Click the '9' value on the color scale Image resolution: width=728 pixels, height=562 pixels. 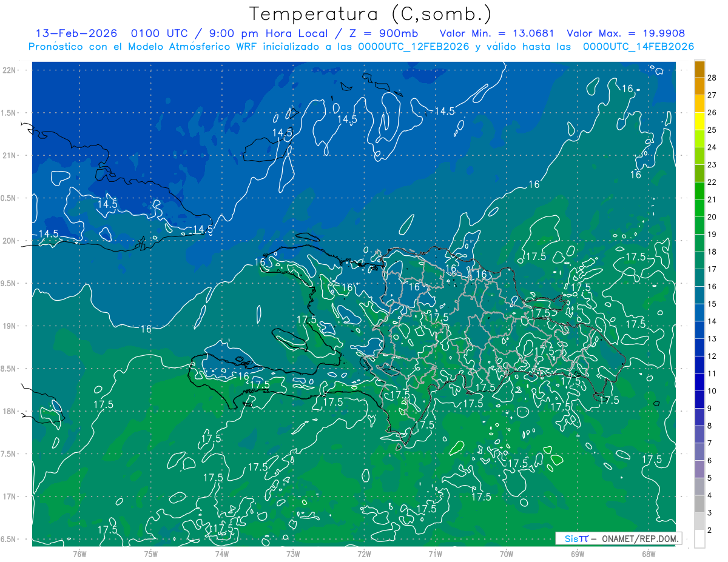(x=710, y=408)
